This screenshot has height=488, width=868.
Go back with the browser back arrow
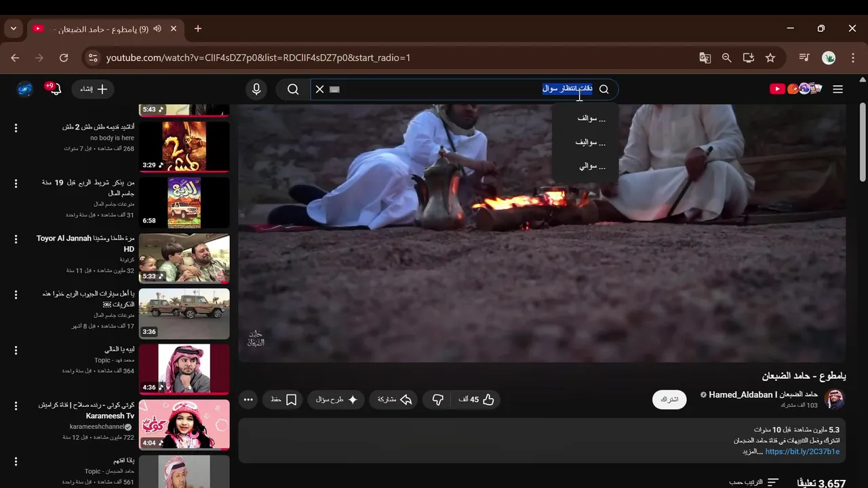(x=15, y=58)
